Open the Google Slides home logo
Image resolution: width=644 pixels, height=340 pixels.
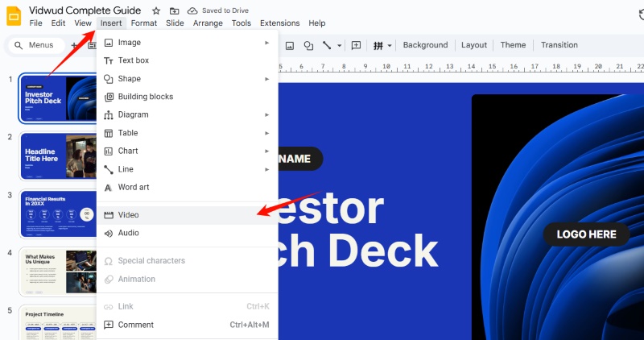coord(14,16)
